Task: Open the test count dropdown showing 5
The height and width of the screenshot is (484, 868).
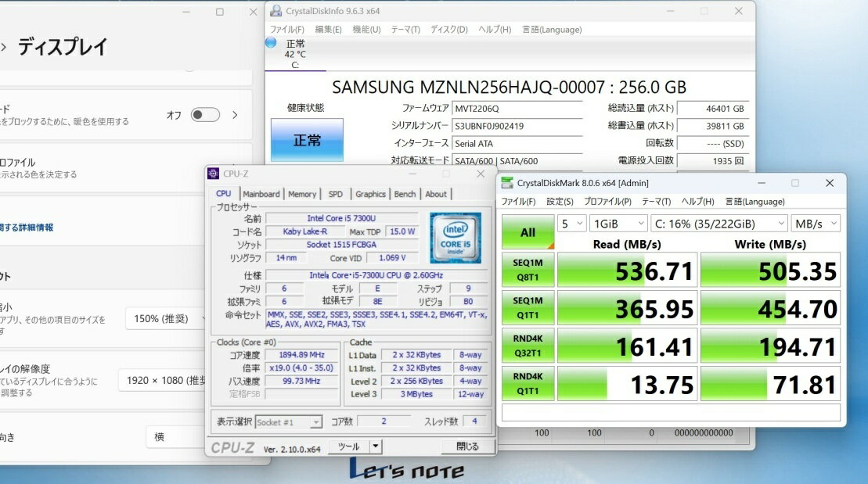Action: (x=571, y=224)
